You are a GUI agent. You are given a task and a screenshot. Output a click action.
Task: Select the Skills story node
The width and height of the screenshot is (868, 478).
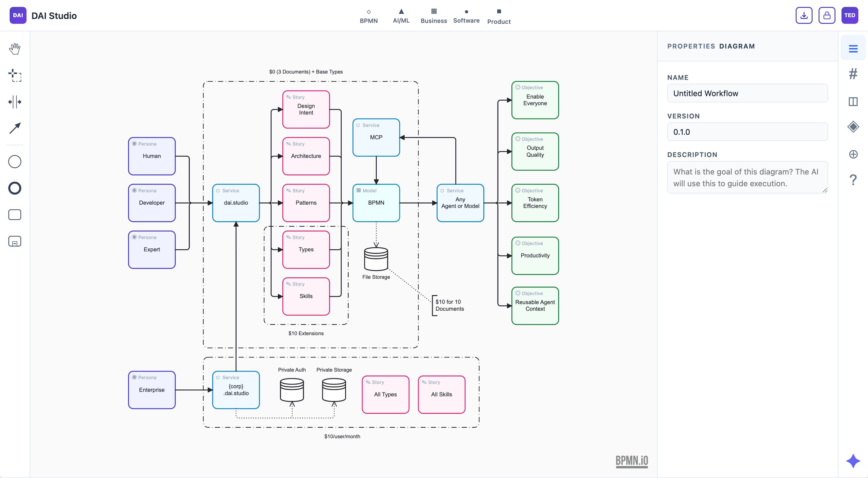306,297
